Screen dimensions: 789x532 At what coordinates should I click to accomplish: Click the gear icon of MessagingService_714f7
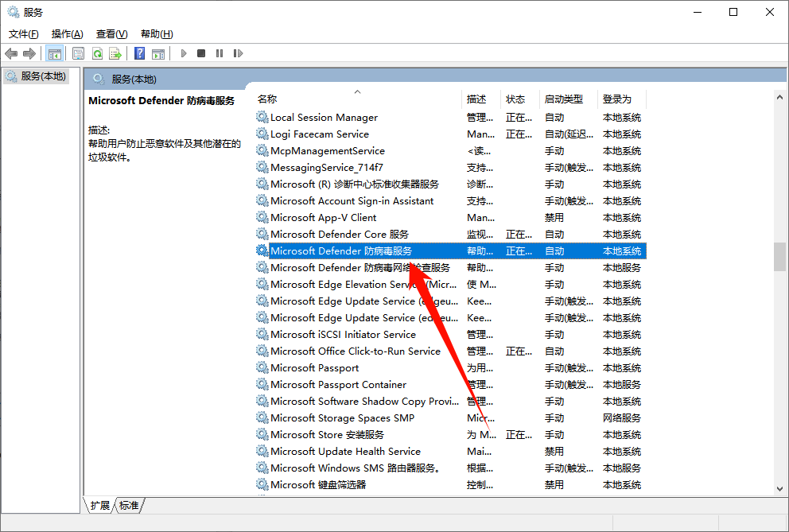[262, 166]
